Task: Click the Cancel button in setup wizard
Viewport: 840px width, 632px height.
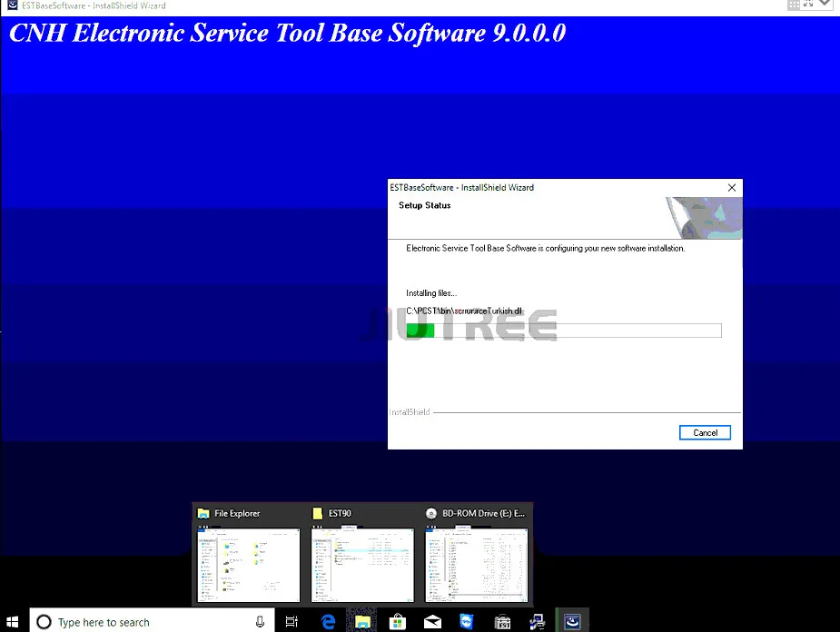Action: pyautogui.click(x=705, y=433)
